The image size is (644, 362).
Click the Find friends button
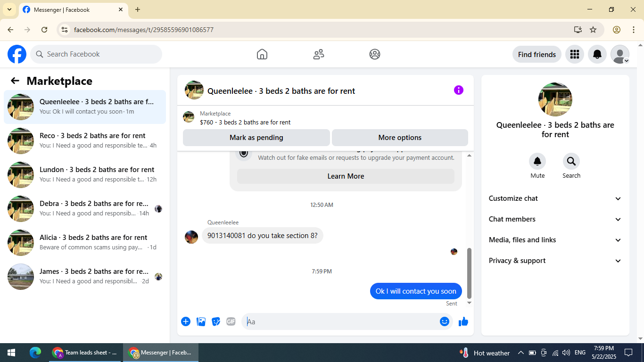coord(537,54)
